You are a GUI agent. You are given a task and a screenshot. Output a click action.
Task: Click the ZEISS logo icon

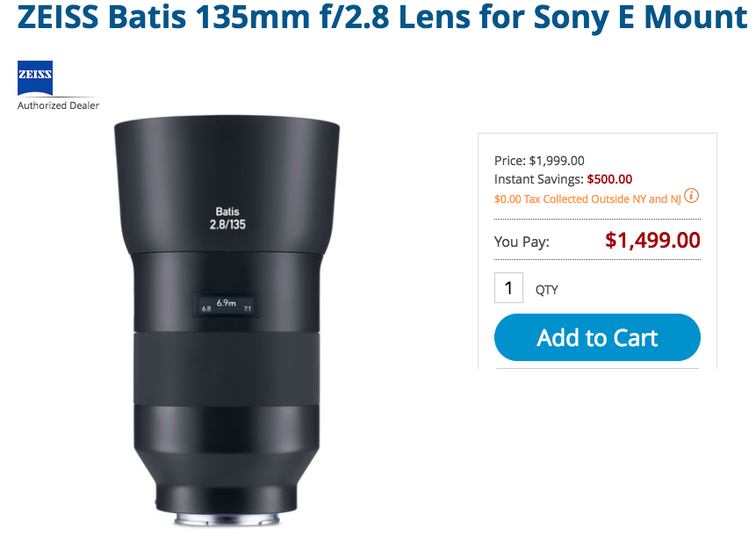35,78
